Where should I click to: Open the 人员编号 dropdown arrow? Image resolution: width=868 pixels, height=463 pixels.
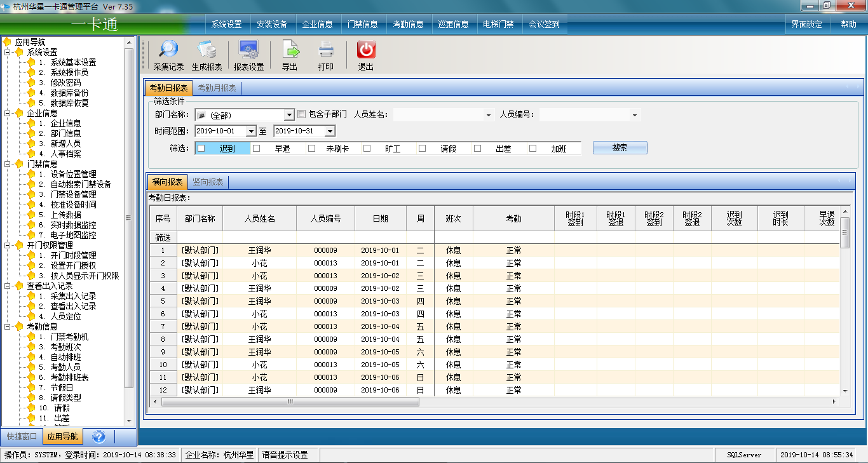[635, 115]
